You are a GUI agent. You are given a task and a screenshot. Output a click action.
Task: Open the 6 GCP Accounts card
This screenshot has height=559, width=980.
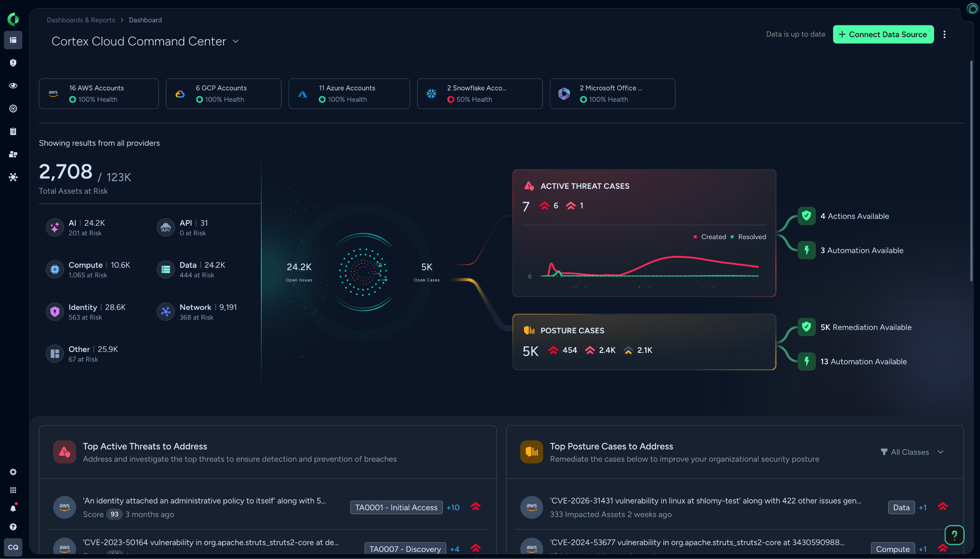pos(223,94)
